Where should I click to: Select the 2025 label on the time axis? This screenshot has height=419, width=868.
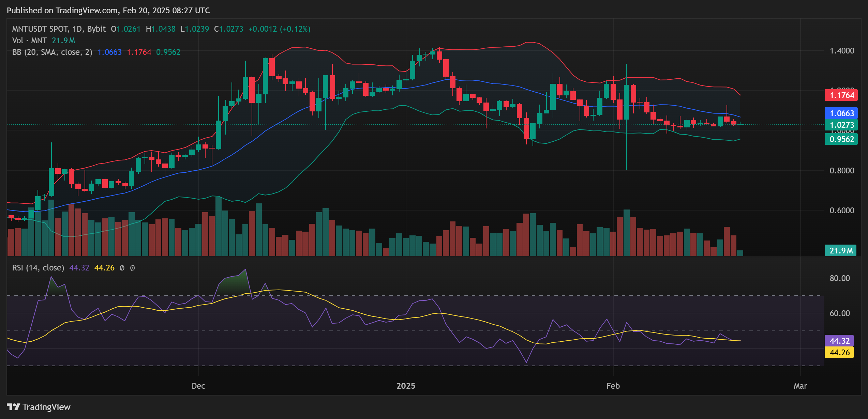point(406,386)
